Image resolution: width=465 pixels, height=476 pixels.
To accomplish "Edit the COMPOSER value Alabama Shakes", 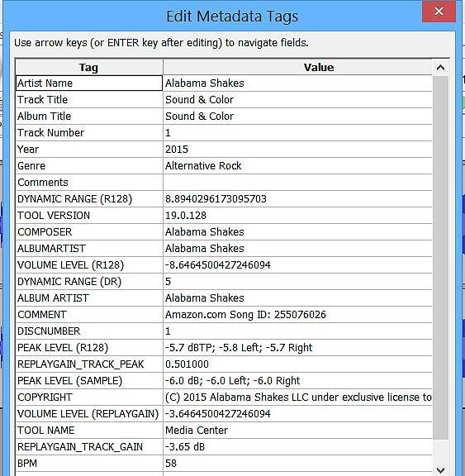I will pyautogui.click(x=298, y=232).
